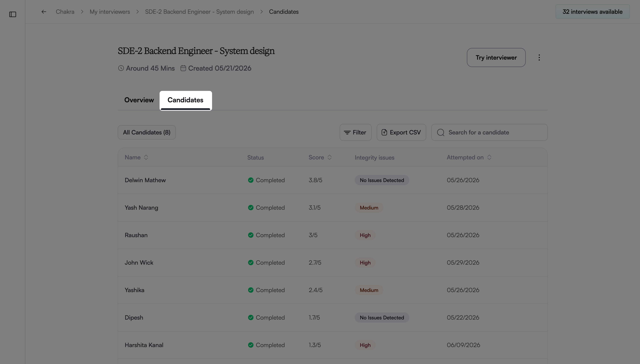Open the All Candidates (8) selector
The height and width of the screenshot is (364, 640).
[x=147, y=132]
